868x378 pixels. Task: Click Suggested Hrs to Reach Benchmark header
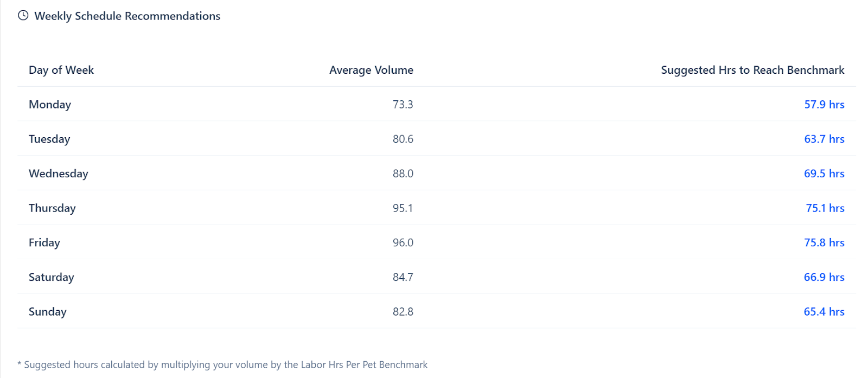coord(752,70)
